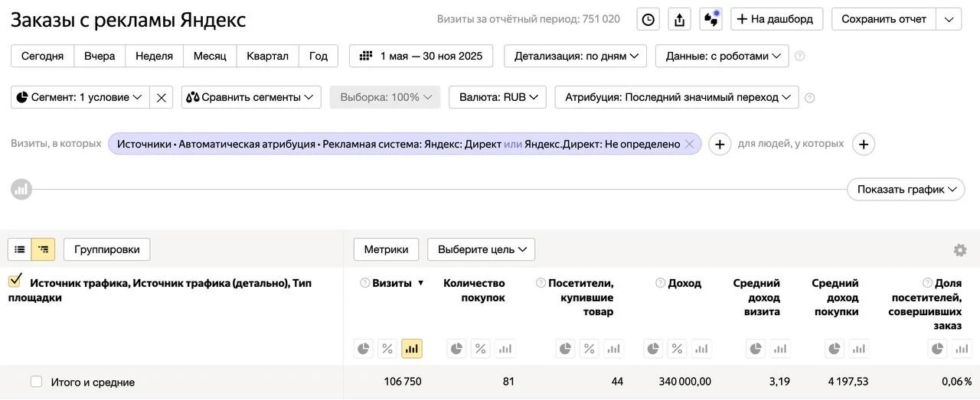Show bar chart for Средний доход визита
The height and width of the screenshot is (400, 980).
(779, 349)
